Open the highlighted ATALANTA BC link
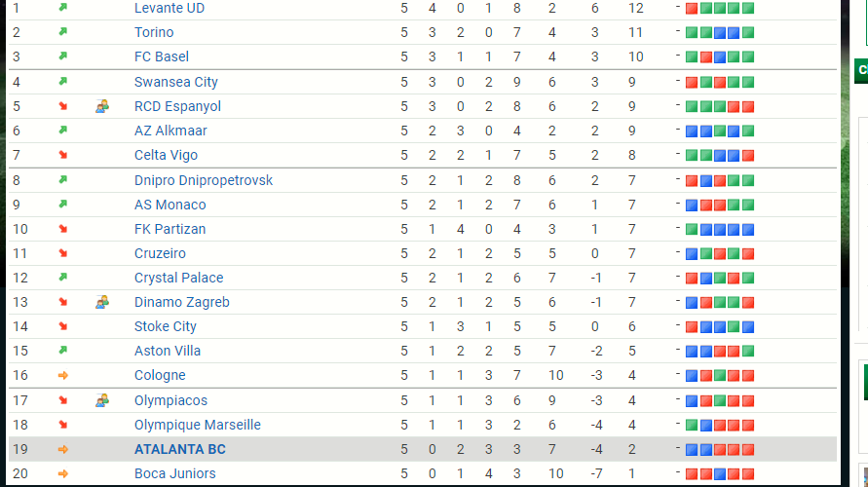Screen dimensions: 868x487 [179, 449]
